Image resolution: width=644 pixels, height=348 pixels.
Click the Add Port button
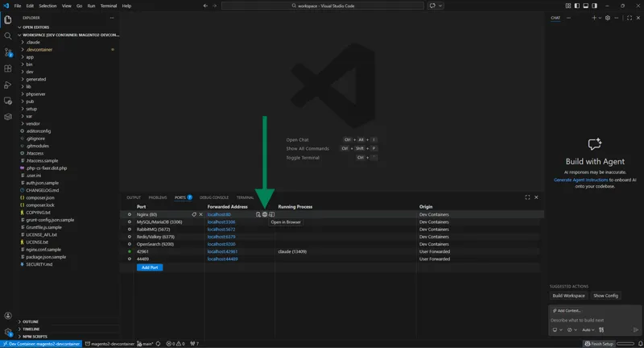(x=150, y=267)
